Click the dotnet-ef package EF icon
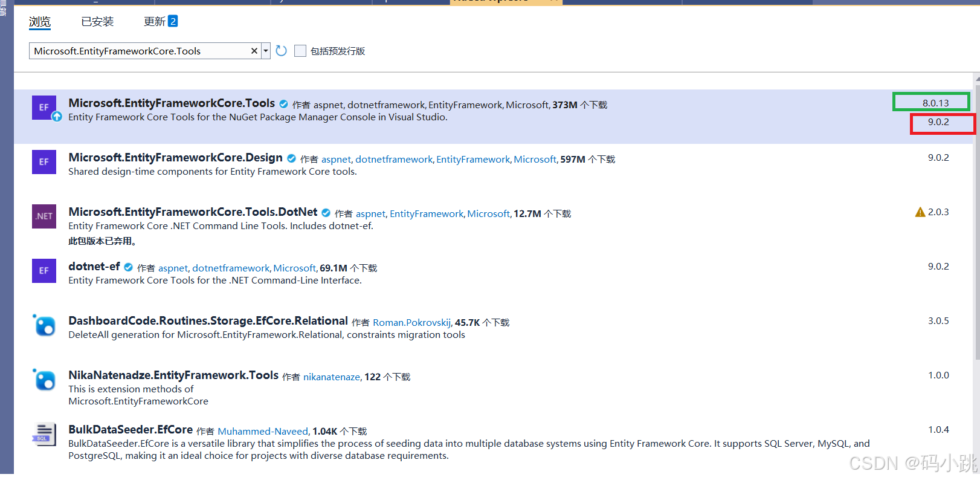This screenshot has width=980, height=480. tap(44, 271)
